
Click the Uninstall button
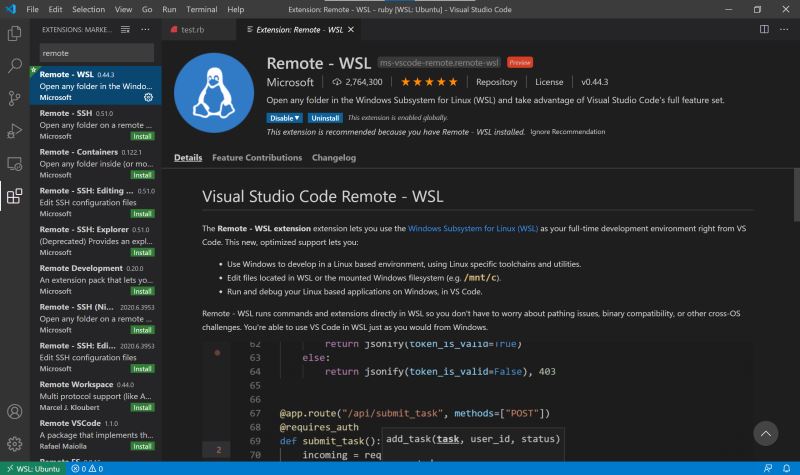325,117
